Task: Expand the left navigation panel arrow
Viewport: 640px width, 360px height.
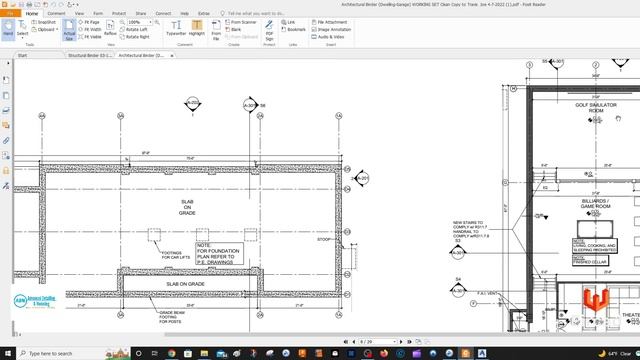Action: point(8,63)
